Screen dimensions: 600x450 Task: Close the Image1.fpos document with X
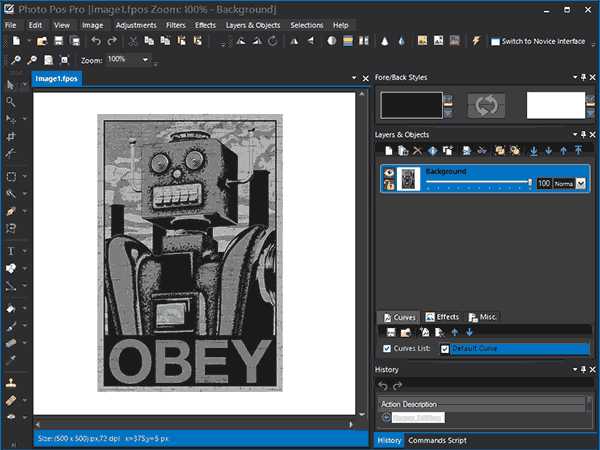coord(365,78)
